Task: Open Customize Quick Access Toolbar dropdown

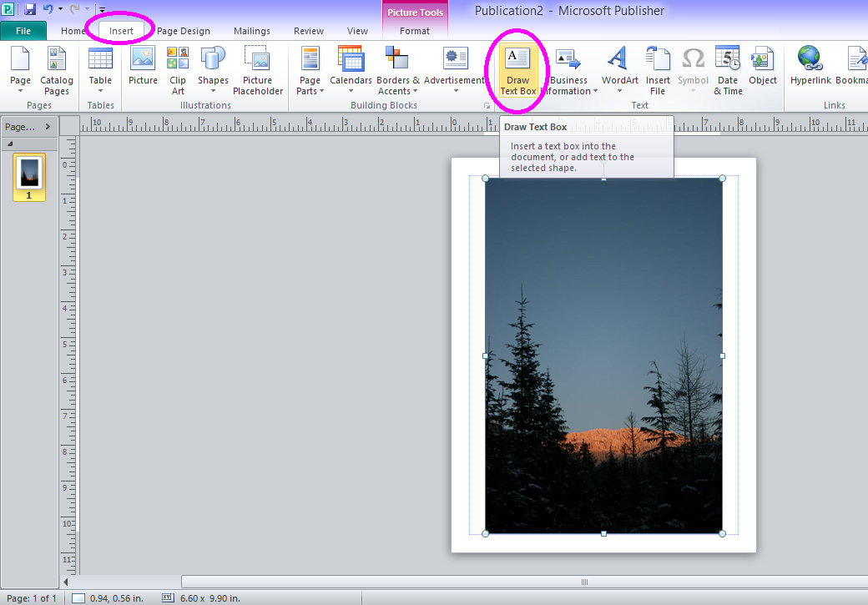Action: (102, 9)
